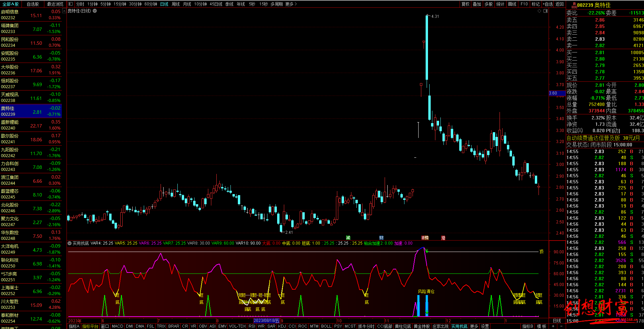Click the blue 财 event marker on the chart
Image resolution: width=644 pixels, height=329 pixels.
[381, 238]
